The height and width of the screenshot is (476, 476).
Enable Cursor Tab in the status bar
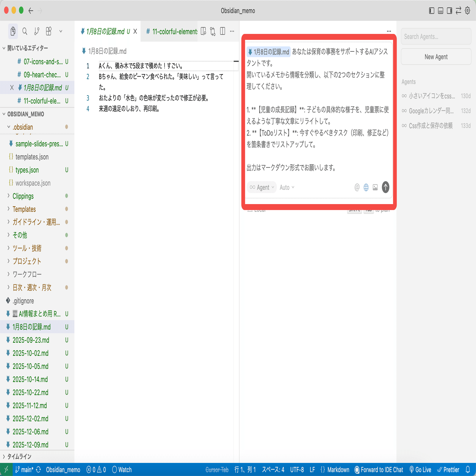(217, 470)
